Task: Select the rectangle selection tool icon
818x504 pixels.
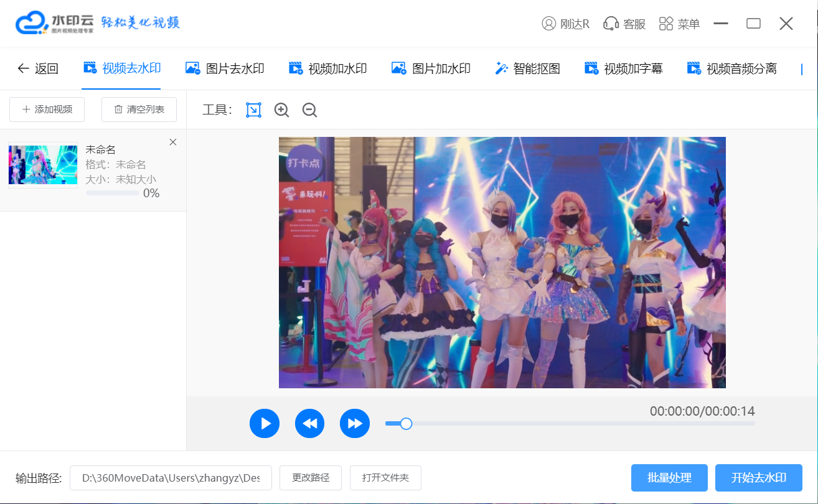Action: [253, 110]
